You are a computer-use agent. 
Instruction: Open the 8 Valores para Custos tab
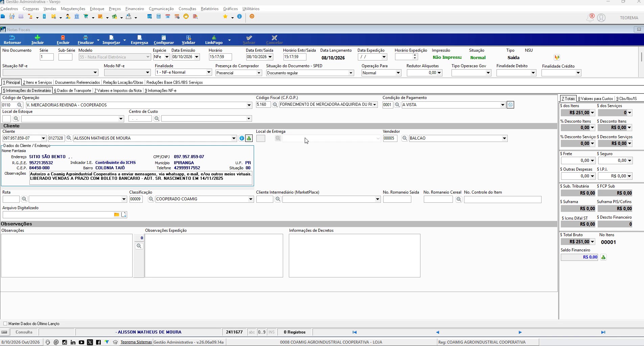click(x=595, y=99)
